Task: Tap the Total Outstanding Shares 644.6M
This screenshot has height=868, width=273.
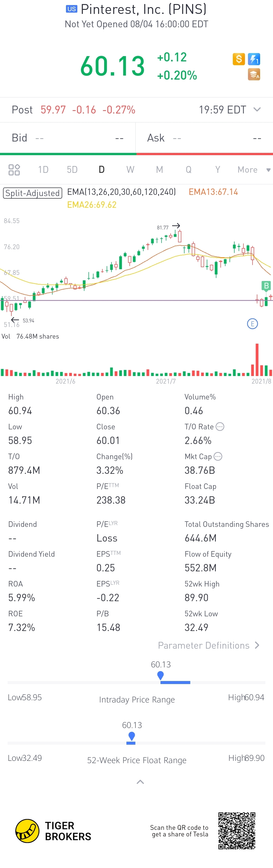Action: pyautogui.click(x=200, y=538)
